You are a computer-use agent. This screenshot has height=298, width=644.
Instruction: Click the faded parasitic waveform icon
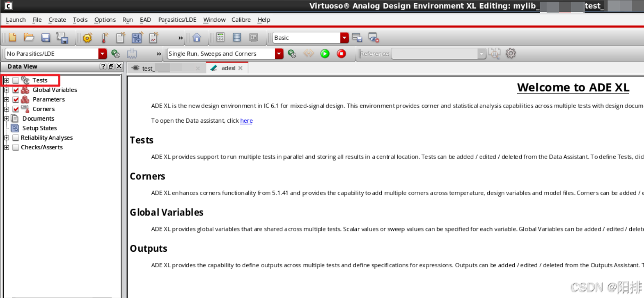point(132,54)
